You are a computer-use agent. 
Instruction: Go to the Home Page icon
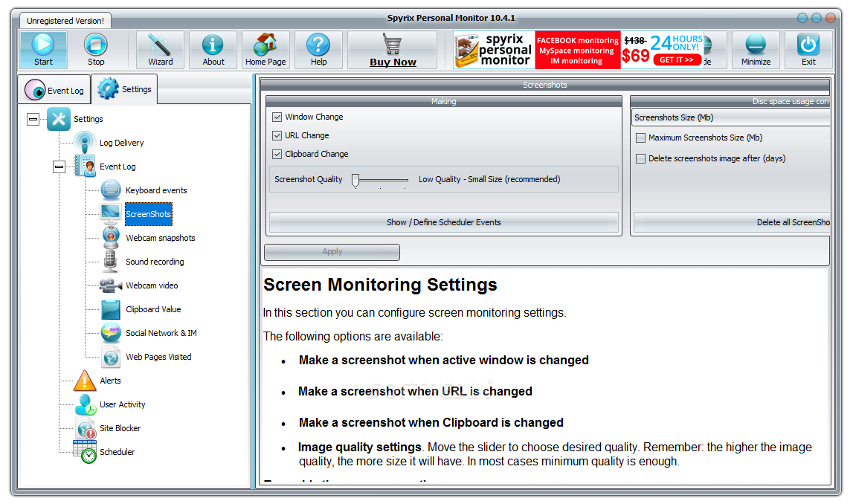pyautogui.click(x=265, y=44)
